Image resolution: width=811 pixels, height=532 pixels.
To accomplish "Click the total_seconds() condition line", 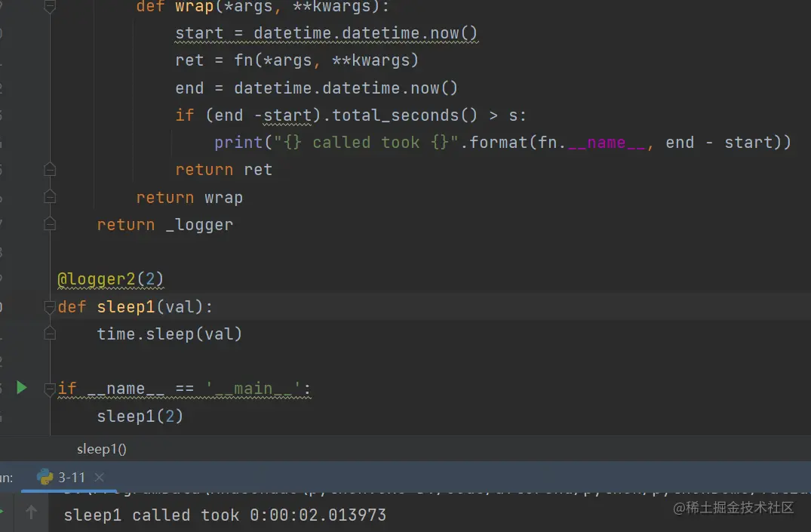I will (x=351, y=115).
